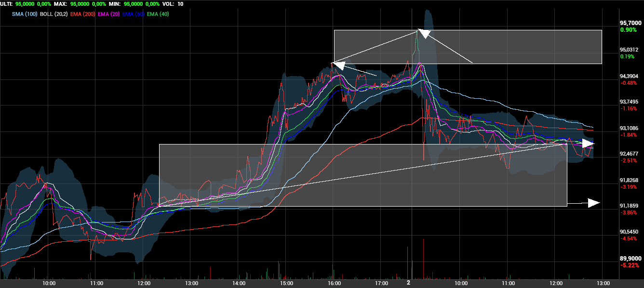Click the VOL value in the top bar
The height and width of the screenshot is (288, 644).
180,4
